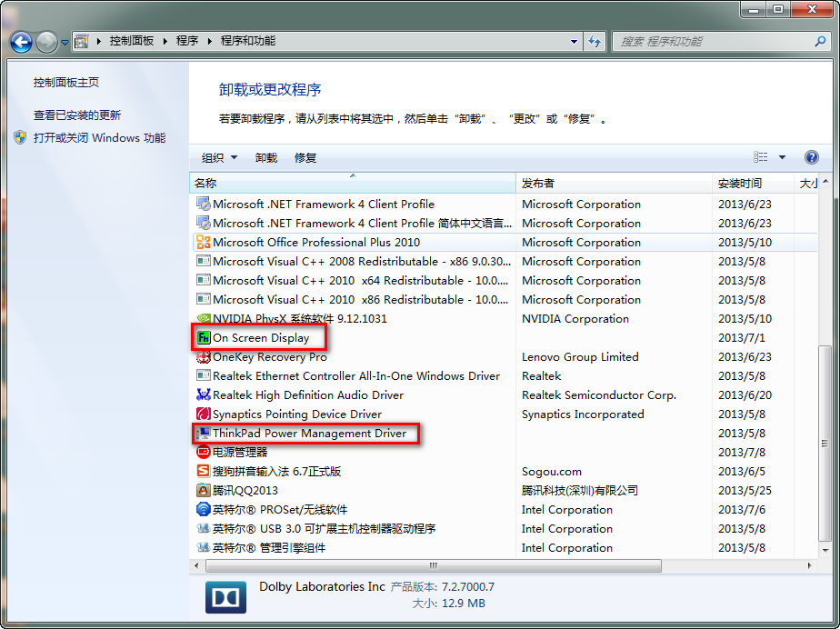Open help via the blue question mark

pos(812,157)
